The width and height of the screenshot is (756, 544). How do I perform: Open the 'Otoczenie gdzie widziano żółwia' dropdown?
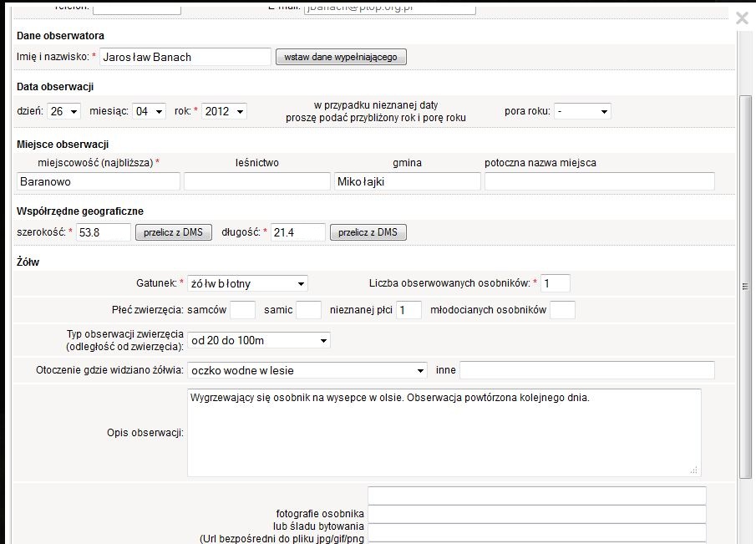coord(307,370)
